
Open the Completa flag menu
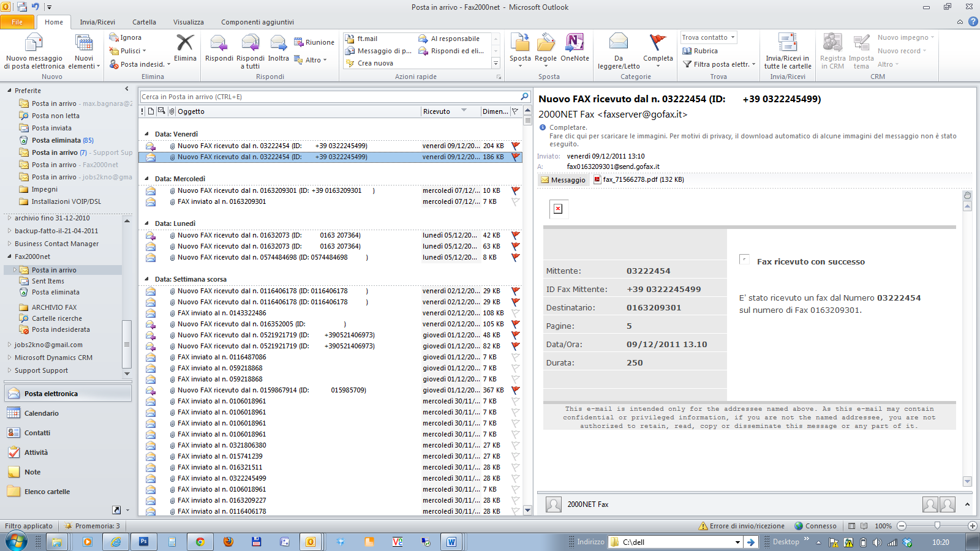(x=658, y=50)
